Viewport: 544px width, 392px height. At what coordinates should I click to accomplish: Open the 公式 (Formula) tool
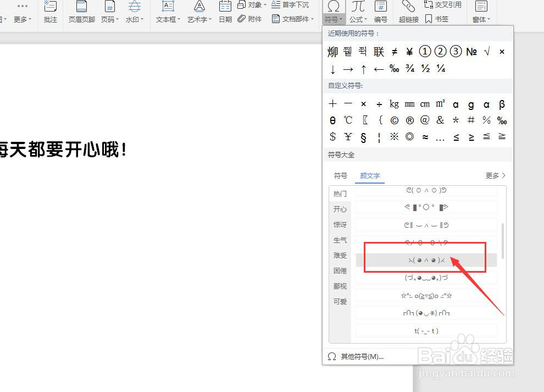[x=358, y=12]
